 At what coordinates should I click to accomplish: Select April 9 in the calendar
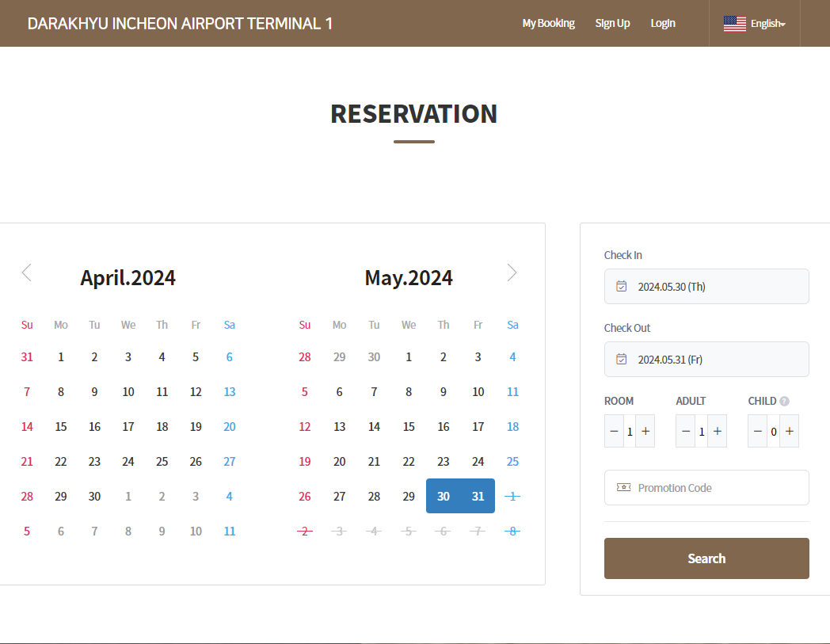tap(94, 392)
